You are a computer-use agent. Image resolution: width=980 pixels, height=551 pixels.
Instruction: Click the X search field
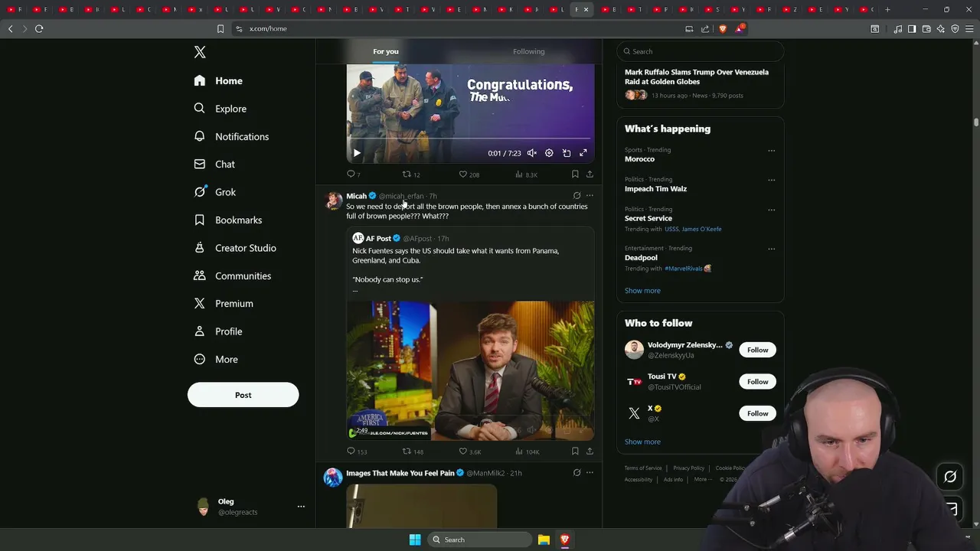(x=701, y=51)
